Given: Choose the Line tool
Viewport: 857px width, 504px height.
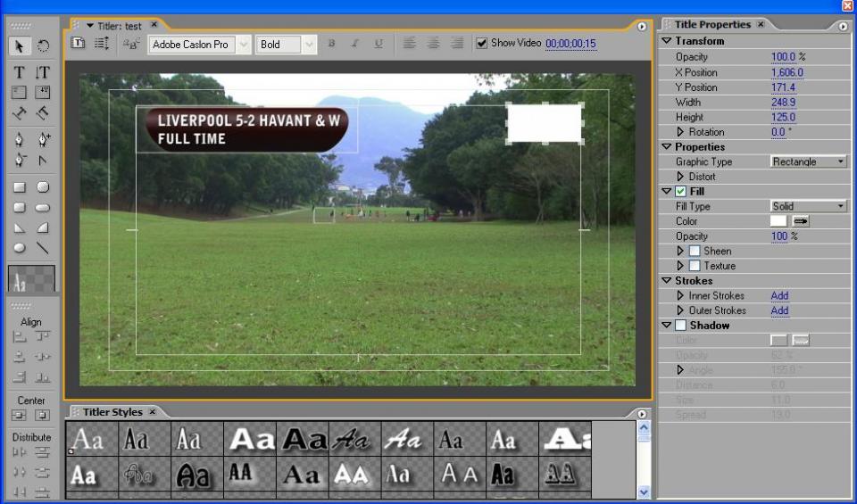Looking at the screenshot, I should tap(42, 249).
